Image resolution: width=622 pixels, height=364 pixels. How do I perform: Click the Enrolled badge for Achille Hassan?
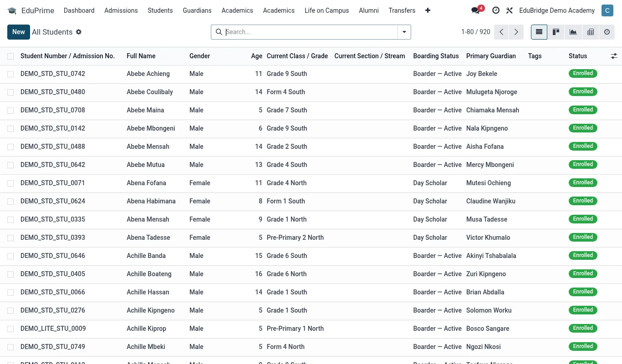[x=583, y=292]
